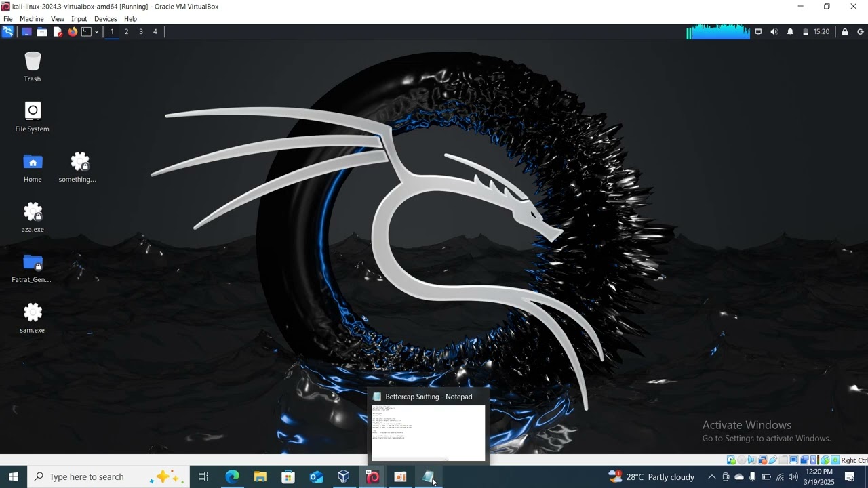868x488 pixels.
Task: Open the View menu
Action: click(58, 19)
